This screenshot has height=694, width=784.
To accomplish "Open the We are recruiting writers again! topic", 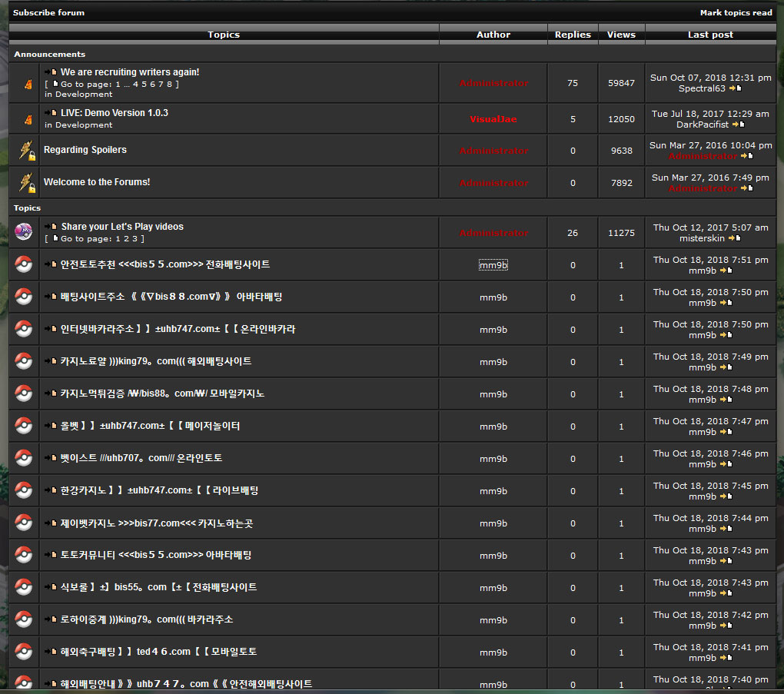I will 130,72.
